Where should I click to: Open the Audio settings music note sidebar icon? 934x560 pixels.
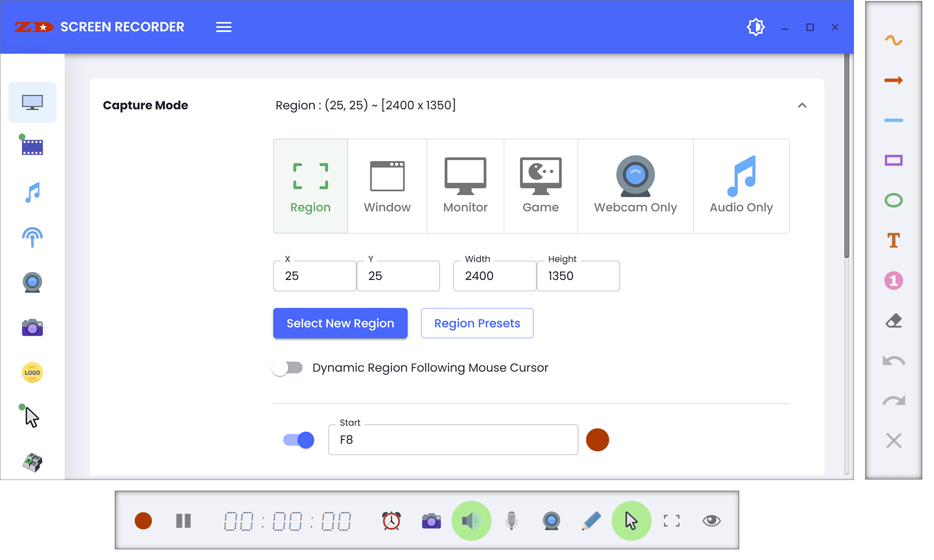[x=33, y=192]
